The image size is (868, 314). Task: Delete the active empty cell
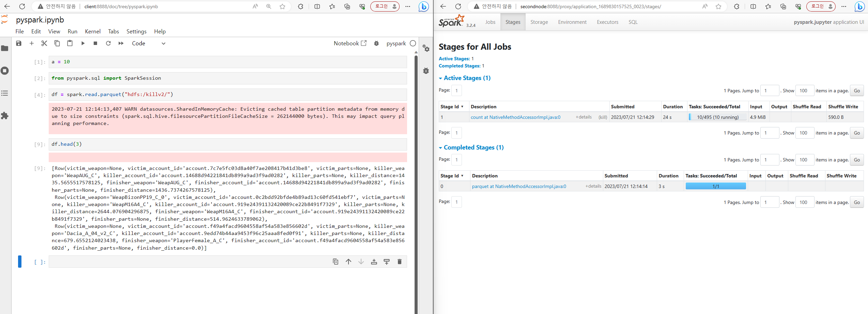click(400, 262)
